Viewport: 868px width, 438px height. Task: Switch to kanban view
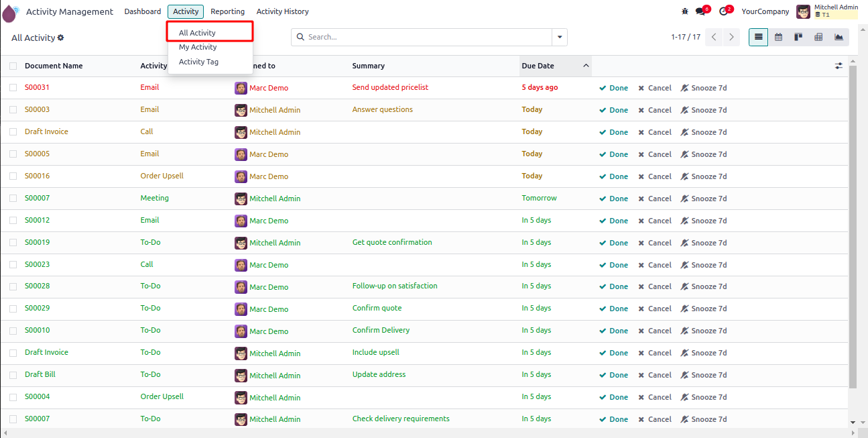(x=798, y=38)
